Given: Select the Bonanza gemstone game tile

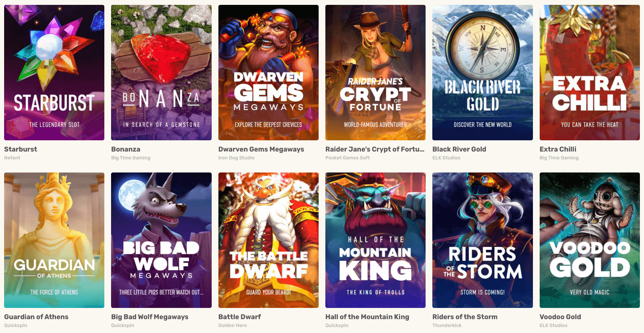Looking at the screenshot, I should pos(161,73).
